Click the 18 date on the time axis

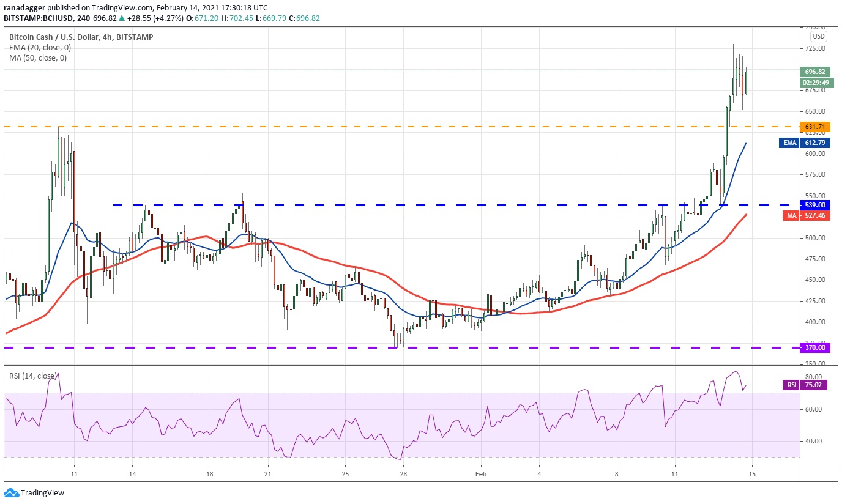pos(209,474)
